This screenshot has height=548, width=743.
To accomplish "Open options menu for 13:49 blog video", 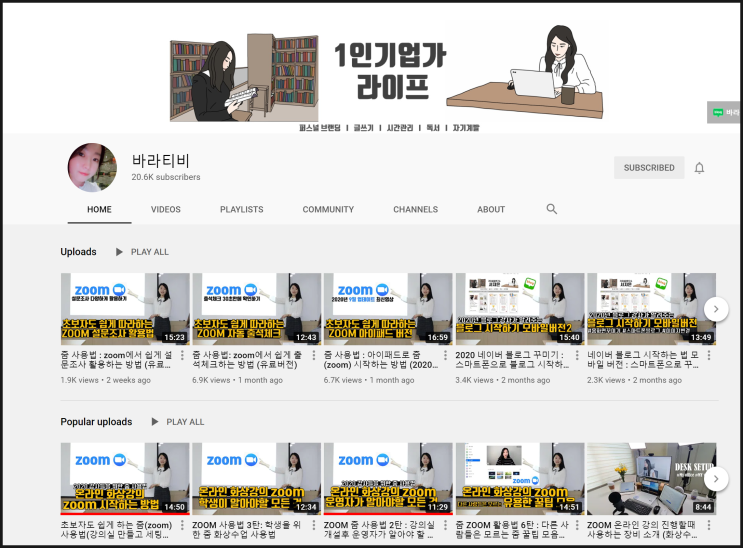I will tap(709, 355).
